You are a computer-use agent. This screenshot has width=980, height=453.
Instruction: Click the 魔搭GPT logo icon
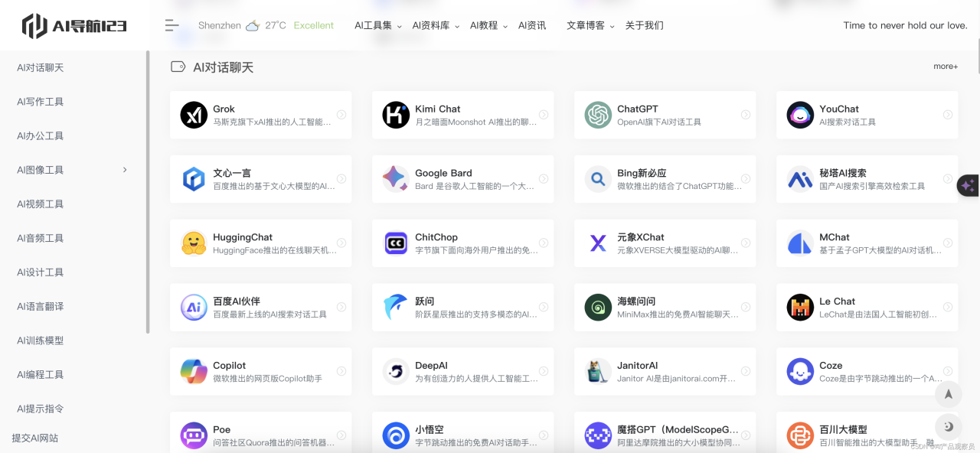(598, 436)
